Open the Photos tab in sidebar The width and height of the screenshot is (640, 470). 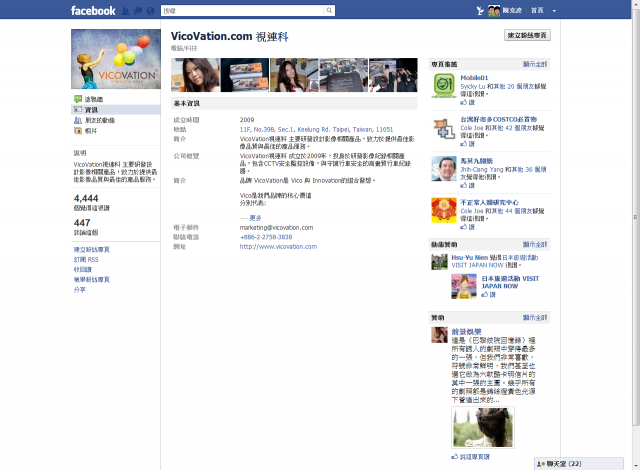91,131
